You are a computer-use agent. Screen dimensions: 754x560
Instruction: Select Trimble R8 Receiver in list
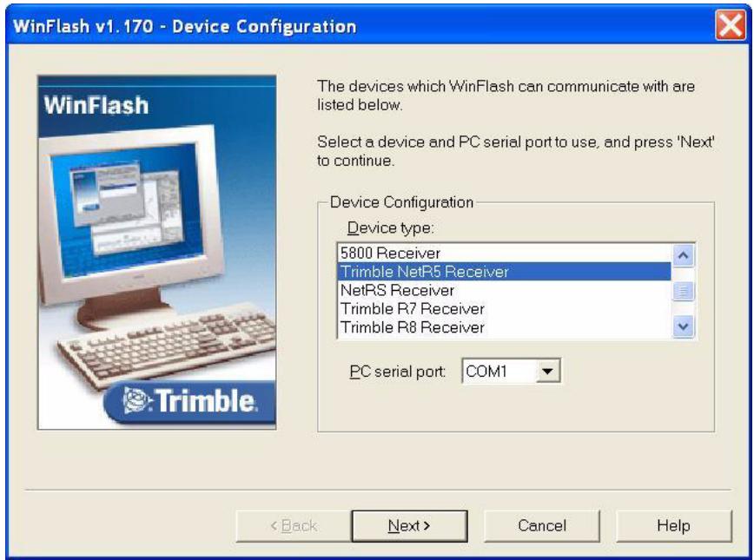[504, 327]
